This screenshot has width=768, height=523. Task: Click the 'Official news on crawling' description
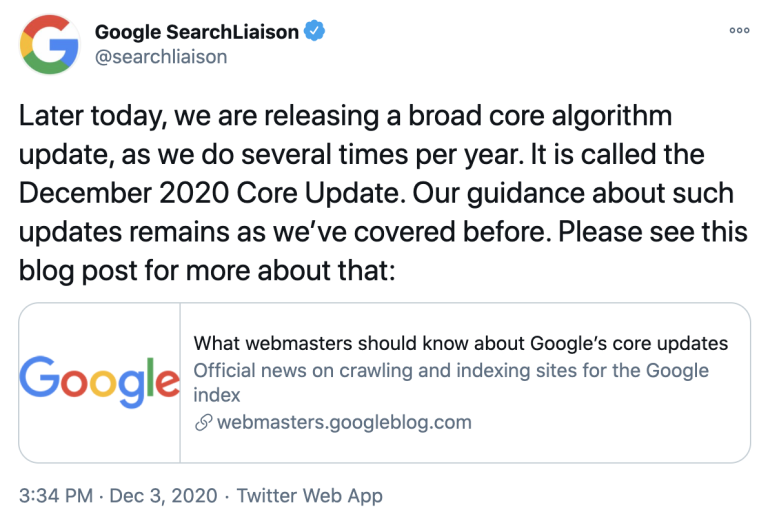[450, 370]
